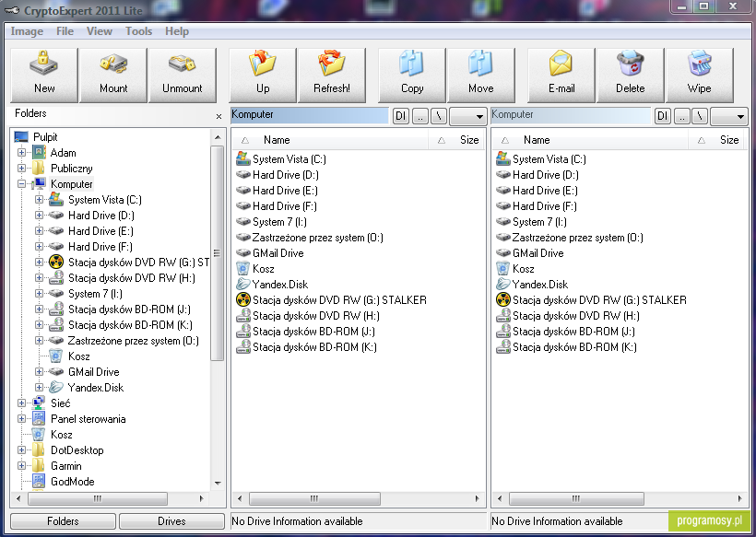Click the E-mail toolbar icon
This screenshot has width=756, height=537.
561,76
